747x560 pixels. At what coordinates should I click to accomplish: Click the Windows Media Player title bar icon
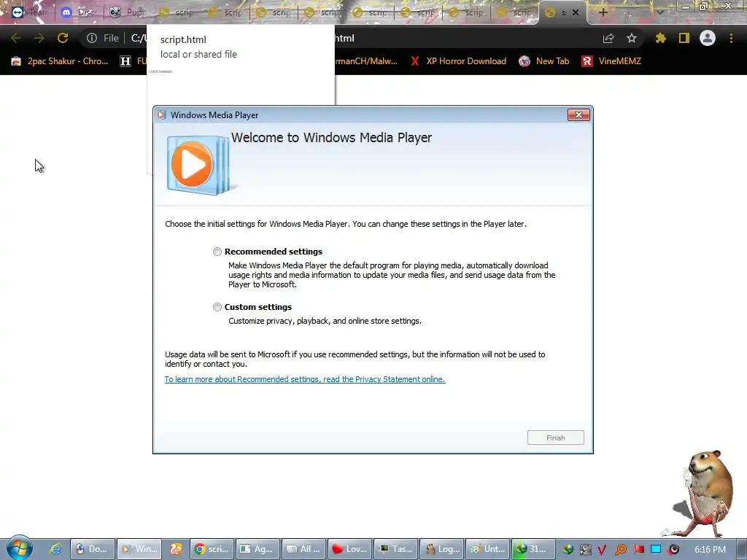point(161,114)
